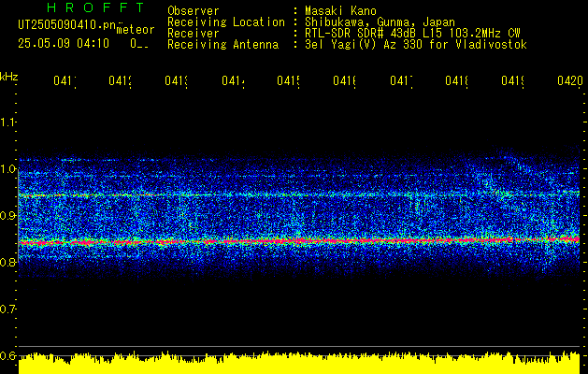The width and height of the screenshot is (588, 374).
Task: Click the 'meteor' label
Action: pyautogui.click(x=136, y=30)
